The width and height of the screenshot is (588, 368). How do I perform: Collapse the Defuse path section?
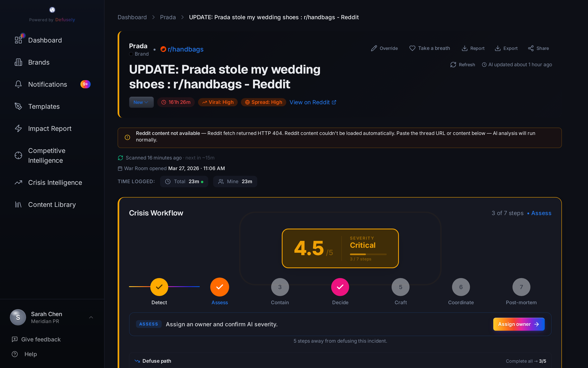(x=137, y=361)
